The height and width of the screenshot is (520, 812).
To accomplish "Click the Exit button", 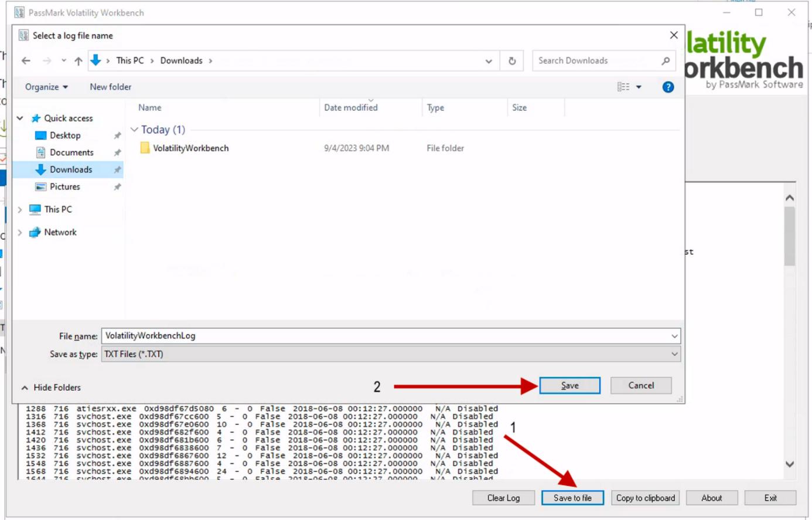I will click(770, 498).
